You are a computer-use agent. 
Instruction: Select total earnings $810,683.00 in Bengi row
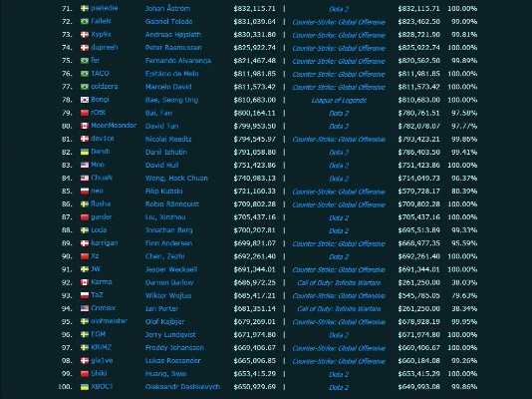(254, 100)
